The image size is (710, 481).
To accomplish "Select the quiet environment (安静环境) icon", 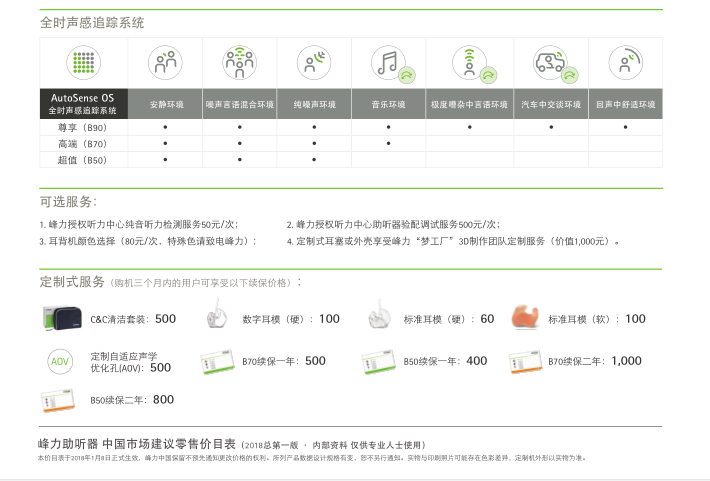I will [x=165, y=63].
